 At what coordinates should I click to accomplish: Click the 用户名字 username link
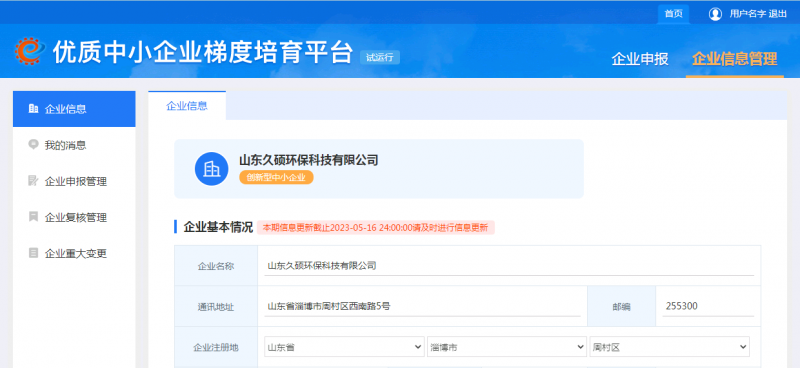[x=747, y=14]
